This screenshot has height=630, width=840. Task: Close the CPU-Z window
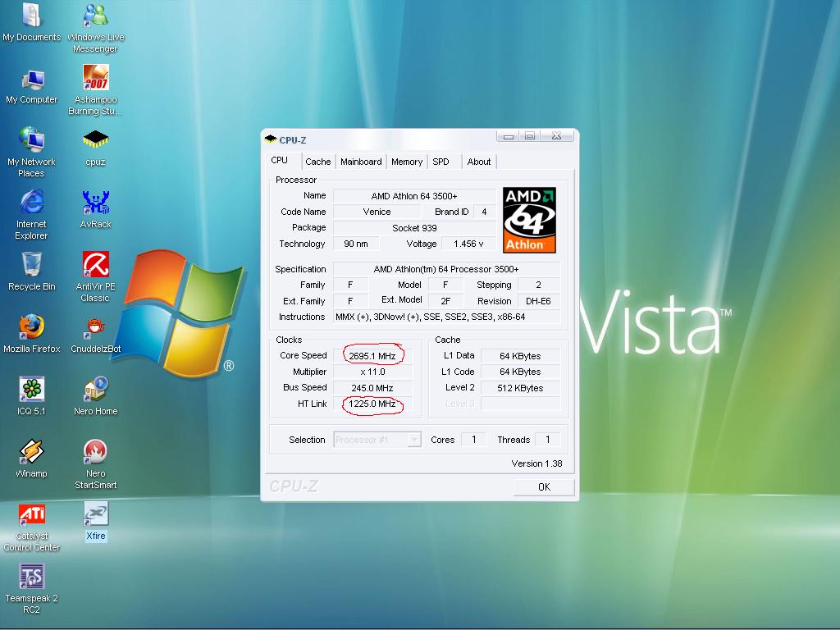point(557,136)
